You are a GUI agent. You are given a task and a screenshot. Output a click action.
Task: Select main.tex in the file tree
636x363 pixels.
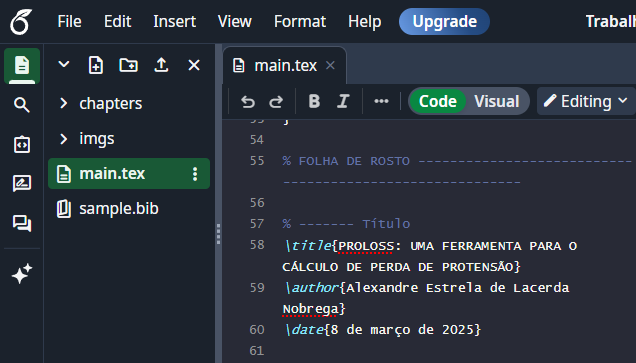129,174
